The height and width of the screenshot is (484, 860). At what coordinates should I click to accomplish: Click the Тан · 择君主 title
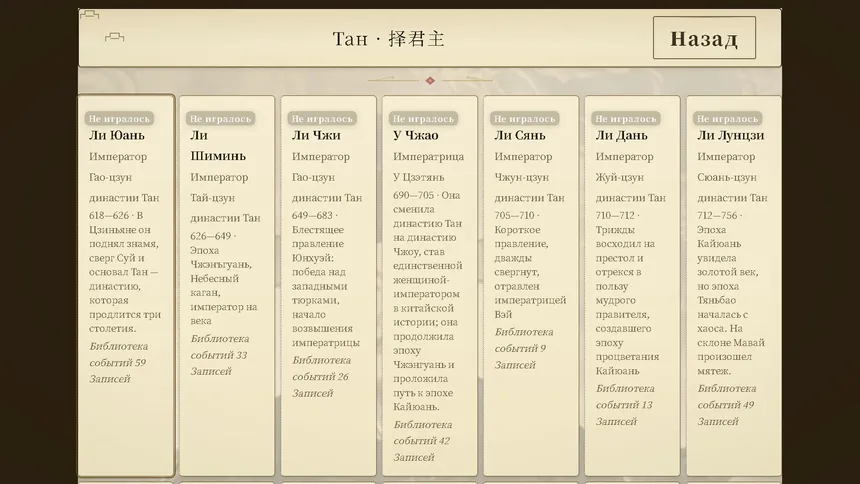(388, 38)
